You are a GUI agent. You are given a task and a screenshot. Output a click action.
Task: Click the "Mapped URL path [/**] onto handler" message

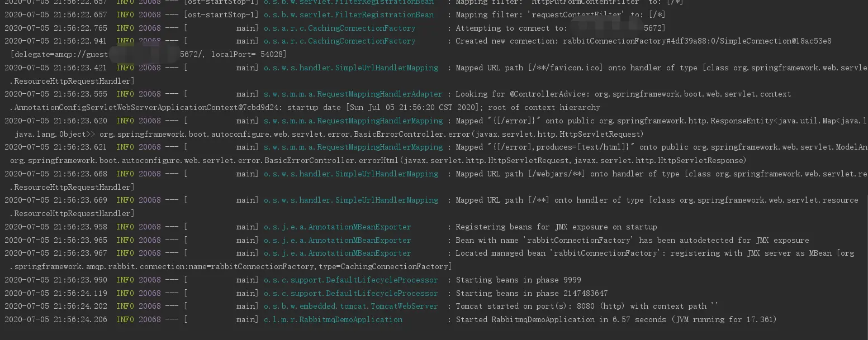[x=657, y=200]
